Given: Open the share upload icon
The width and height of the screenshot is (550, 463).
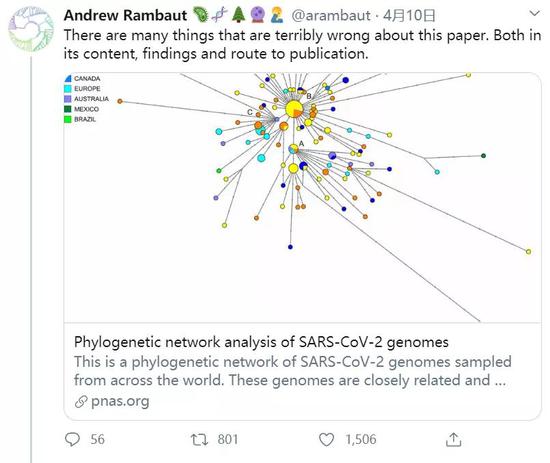Looking at the screenshot, I should click(454, 439).
